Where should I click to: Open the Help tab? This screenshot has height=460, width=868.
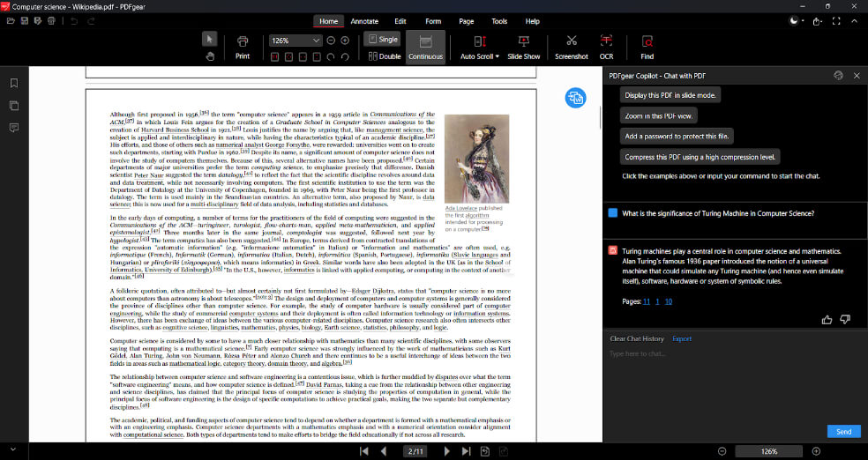click(532, 21)
